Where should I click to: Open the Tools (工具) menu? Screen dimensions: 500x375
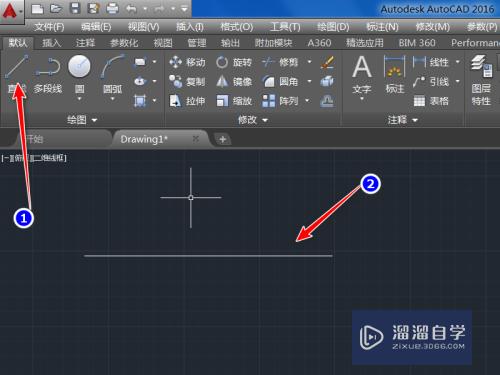click(x=285, y=27)
